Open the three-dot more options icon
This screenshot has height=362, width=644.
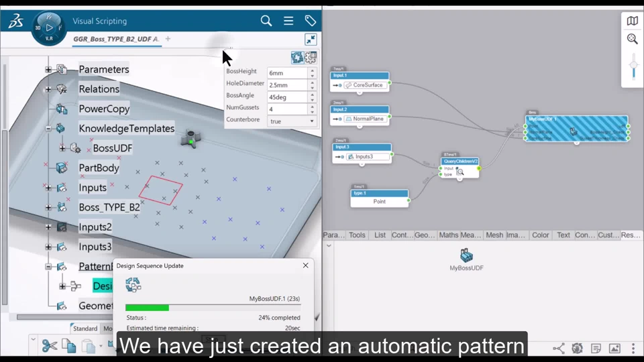[633, 349]
